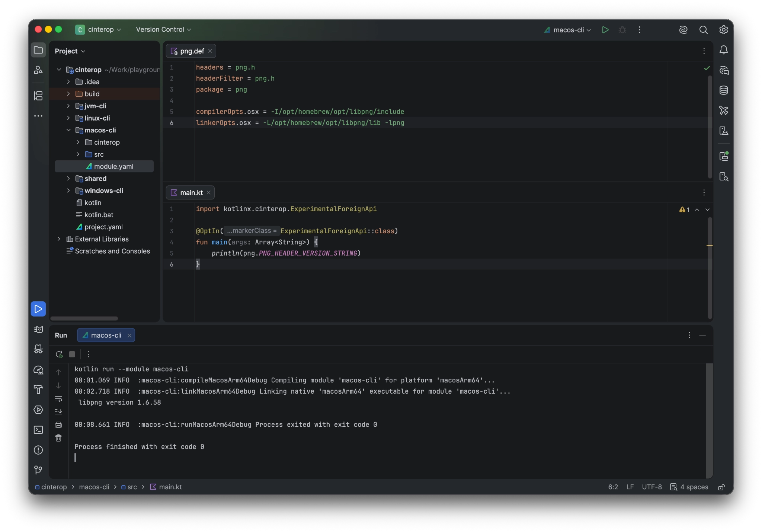Collapse the macos-cli module

pos(68,130)
